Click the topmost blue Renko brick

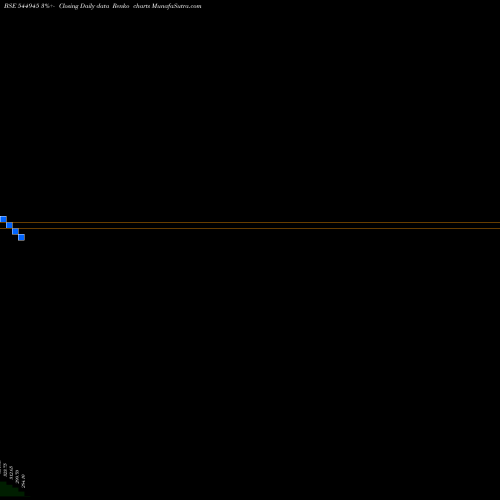pyautogui.click(x=3, y=219)
